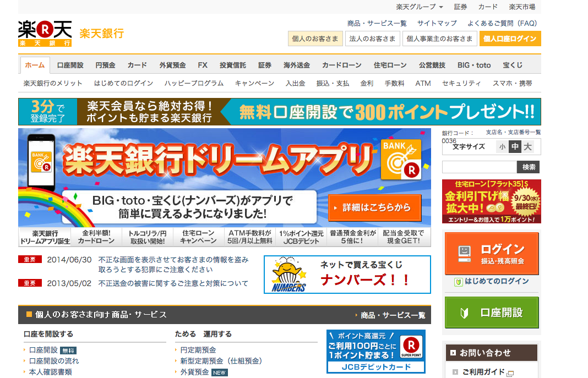Click the 重要 tag dated 2013/05/02

[x=30, y=283]
